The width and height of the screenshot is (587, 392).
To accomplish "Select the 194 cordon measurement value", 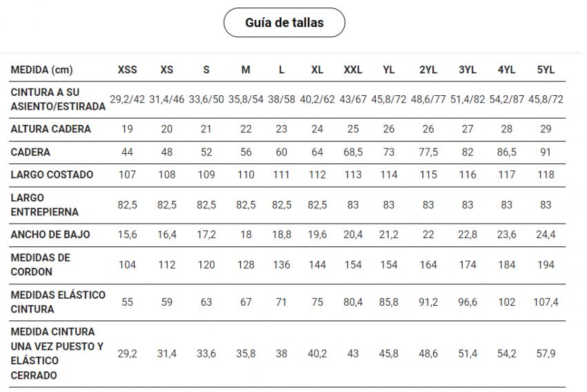I will click(x=546, y=264).
